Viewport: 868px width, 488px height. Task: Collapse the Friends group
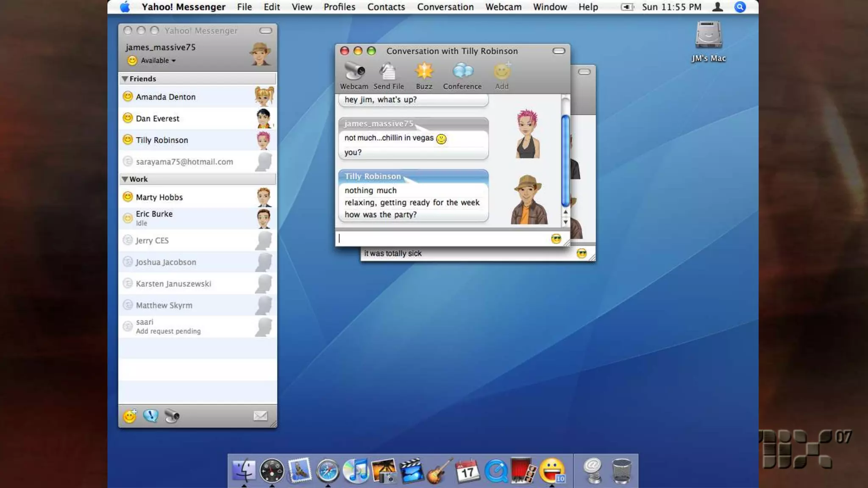tap(125, 79)
